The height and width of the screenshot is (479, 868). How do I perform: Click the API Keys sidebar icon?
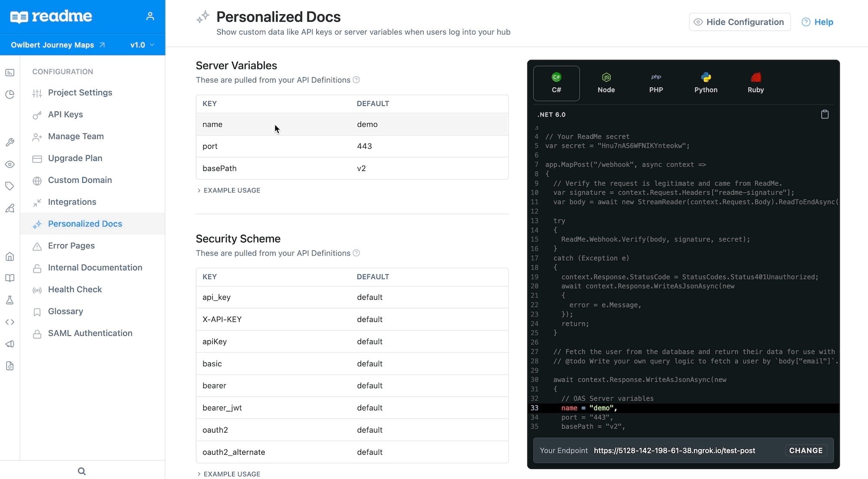(38, 115)
